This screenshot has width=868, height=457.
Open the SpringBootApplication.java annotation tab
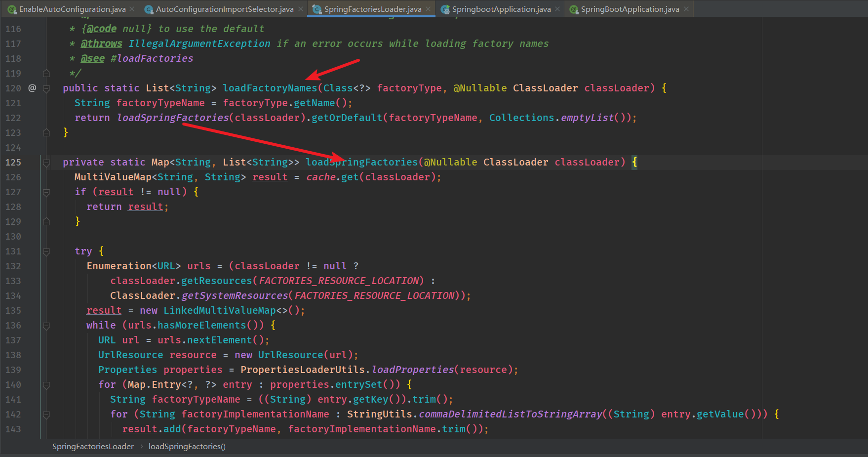(x=630, y=9)
